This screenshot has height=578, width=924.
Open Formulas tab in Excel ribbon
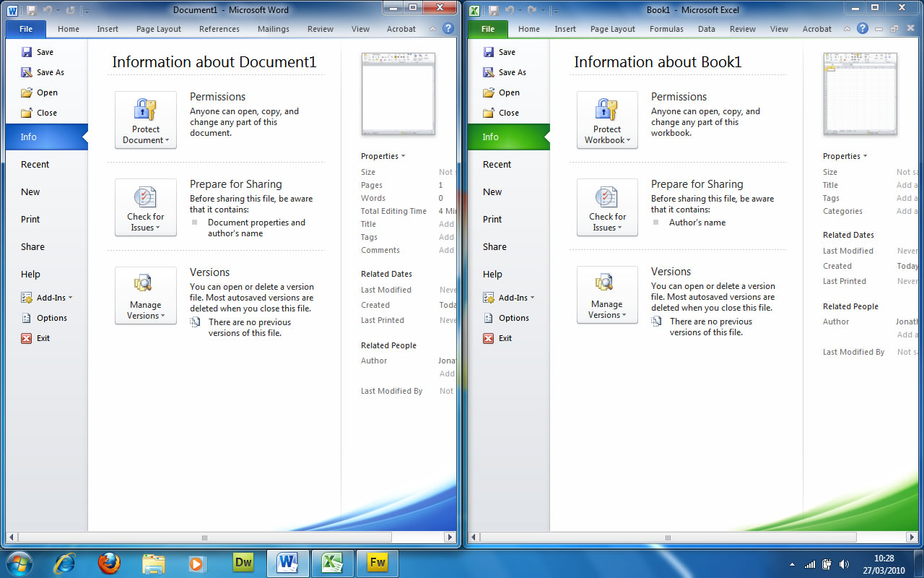click(x=666, y=29)
